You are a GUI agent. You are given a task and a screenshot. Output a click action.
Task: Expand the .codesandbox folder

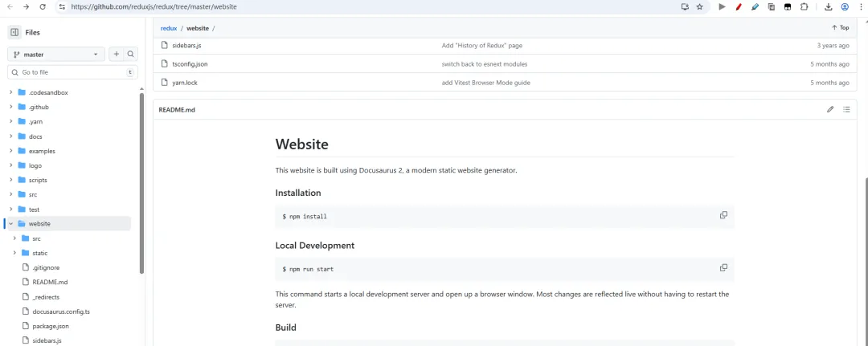pos(10,92)
